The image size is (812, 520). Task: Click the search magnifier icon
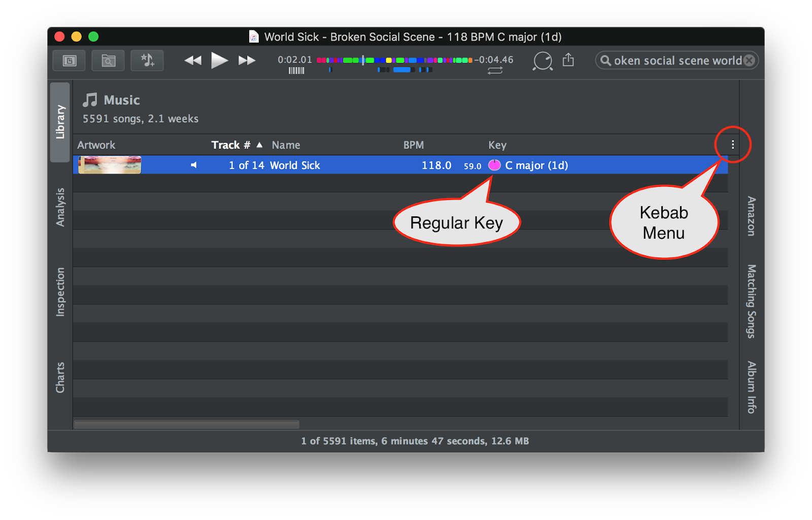[605, 61]
